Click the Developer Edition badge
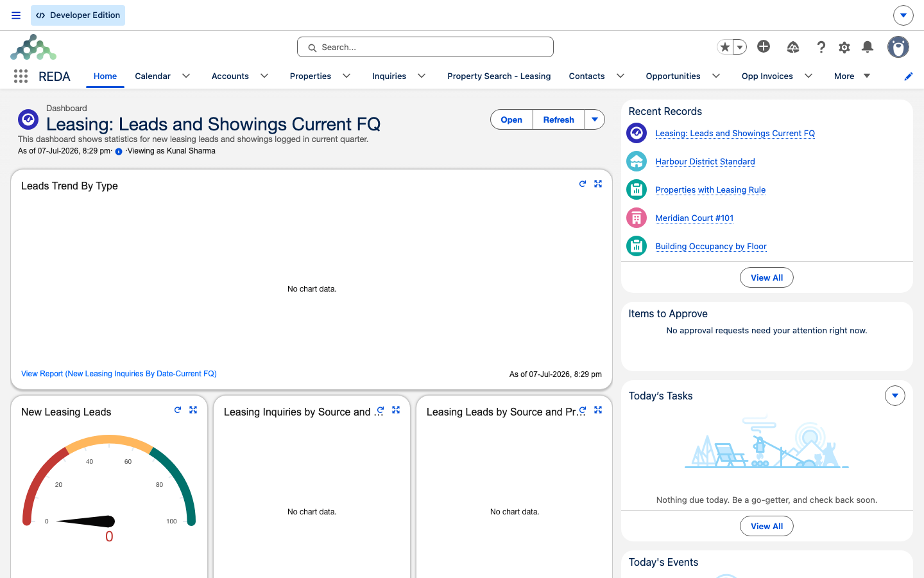The image size is (924, 578). [x=78, y=15]
